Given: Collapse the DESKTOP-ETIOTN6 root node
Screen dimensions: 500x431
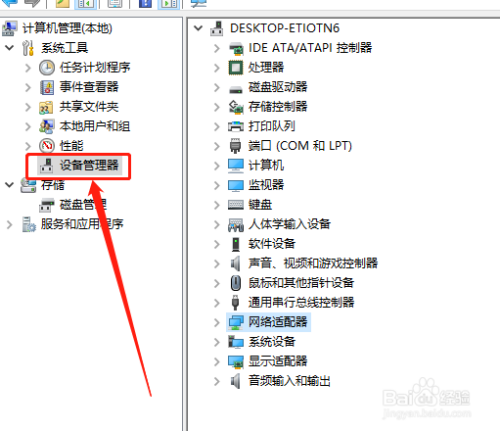Looking at the screenshot, I should [x=198, y=28].
